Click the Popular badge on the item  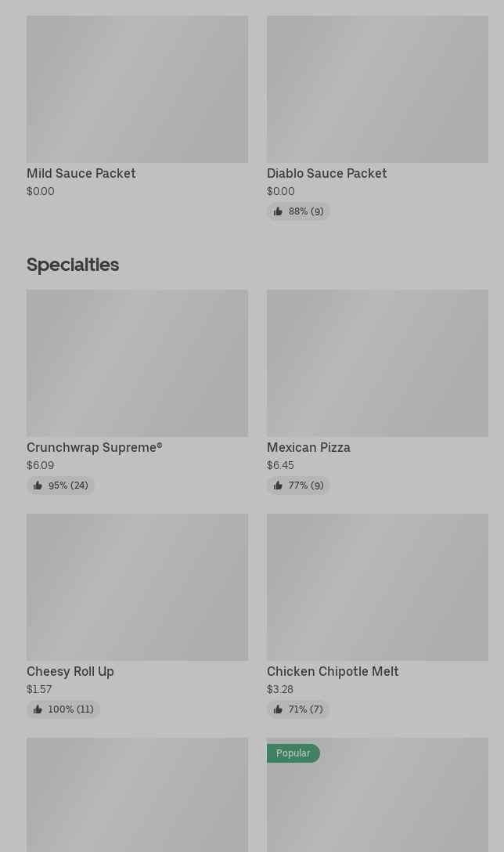(x=293, y=753)
